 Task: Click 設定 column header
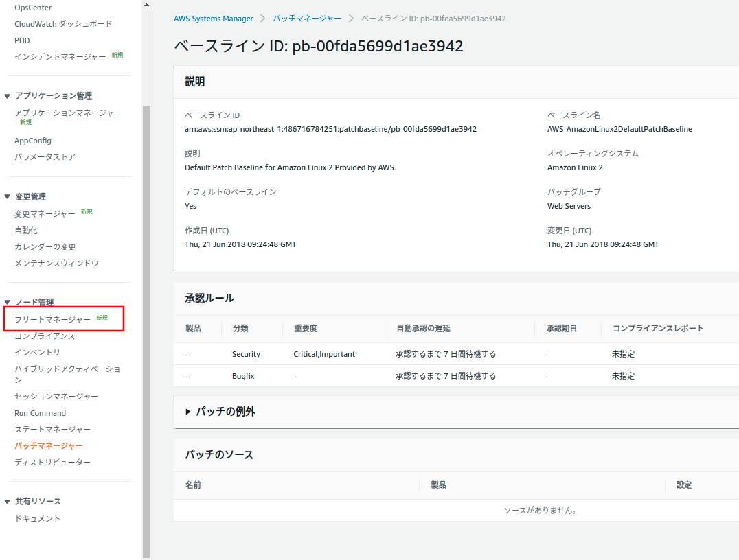pyautogui.click(x=684, y=485)
